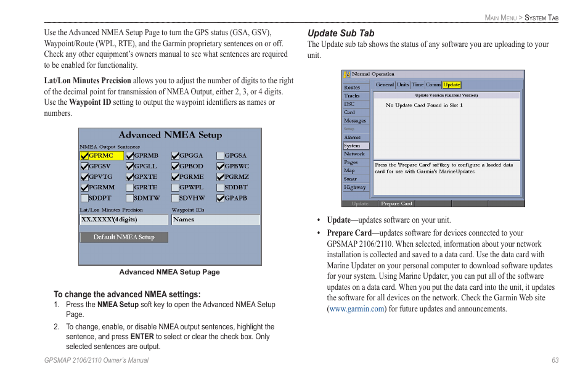588x383 pixels.
Task: Enable the SDDPT sentence checkbox
Action: point(85,198)
